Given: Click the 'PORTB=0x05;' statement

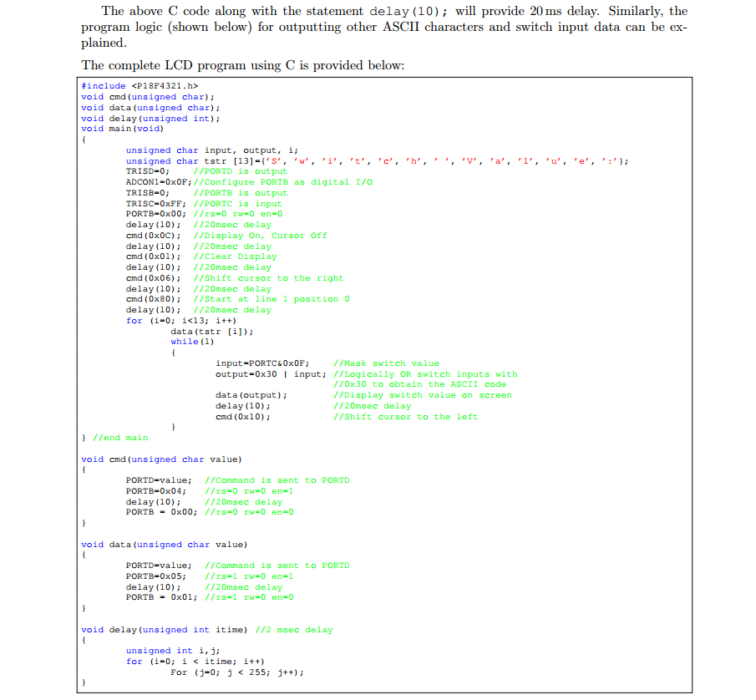Looking at the screenshot, I should point(156,576).
